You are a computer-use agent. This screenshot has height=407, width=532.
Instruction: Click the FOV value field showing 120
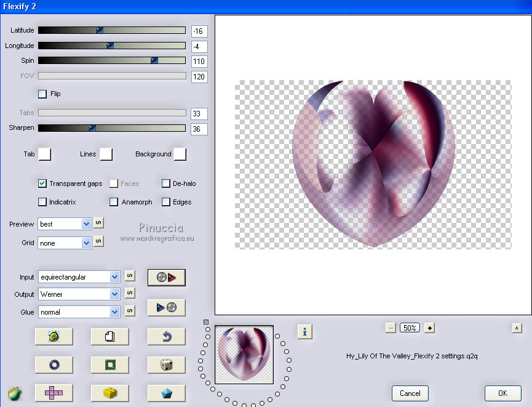click(199, 77)
